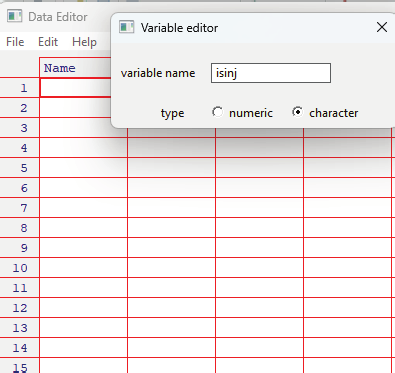Select row header 5
The width and height of the screenshot is (395, 373).
click(x=19, y=168)
